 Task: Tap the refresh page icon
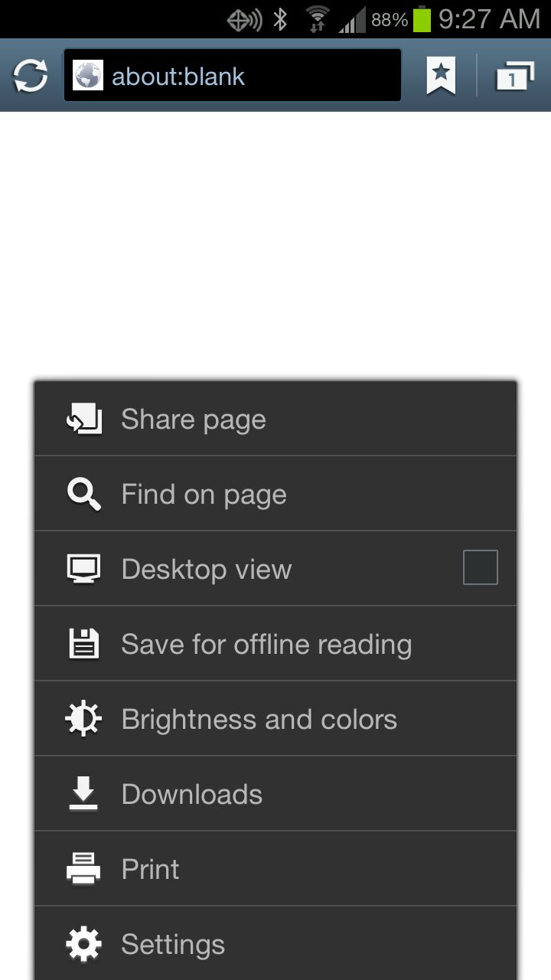31,76
